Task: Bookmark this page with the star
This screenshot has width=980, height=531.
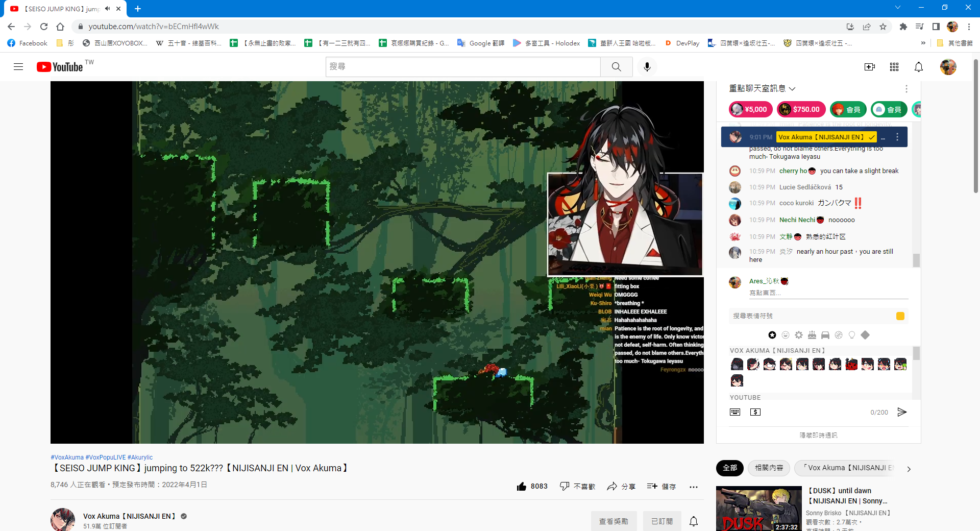Action: coord(883,27)
